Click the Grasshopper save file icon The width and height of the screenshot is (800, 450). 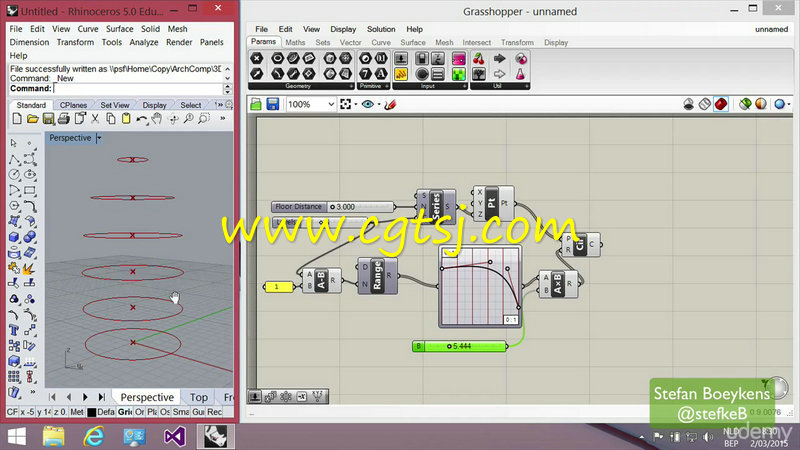click(273, 105)
